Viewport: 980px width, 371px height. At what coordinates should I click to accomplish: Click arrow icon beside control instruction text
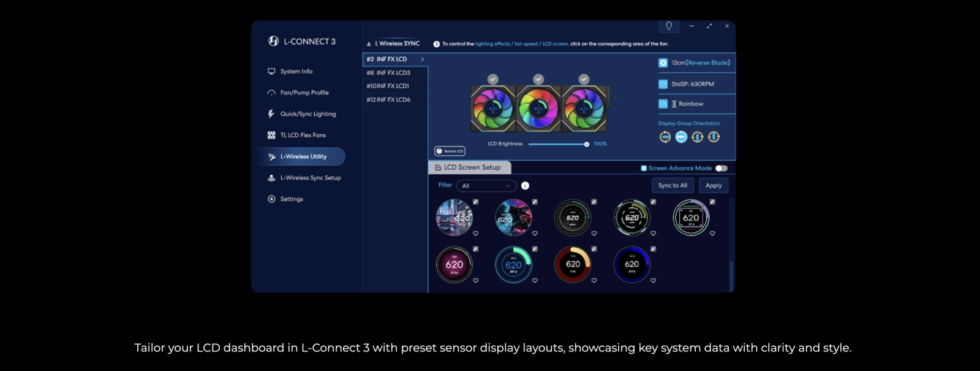[437, 44]
